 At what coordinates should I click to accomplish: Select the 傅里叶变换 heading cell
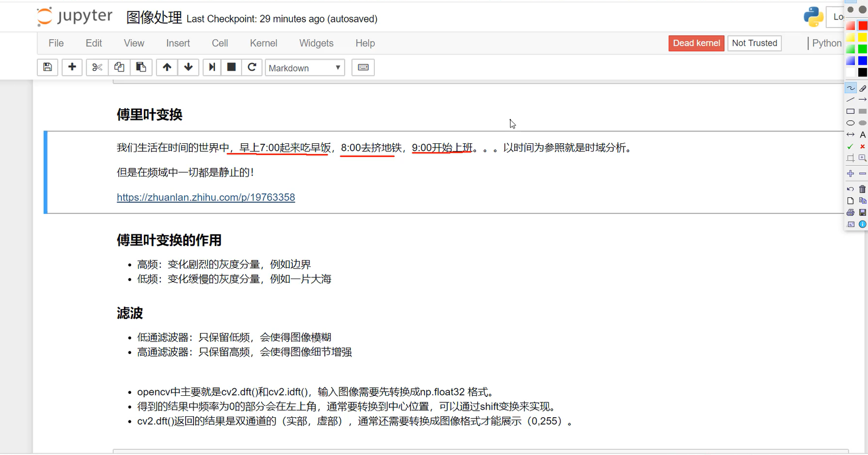(149, 115)
